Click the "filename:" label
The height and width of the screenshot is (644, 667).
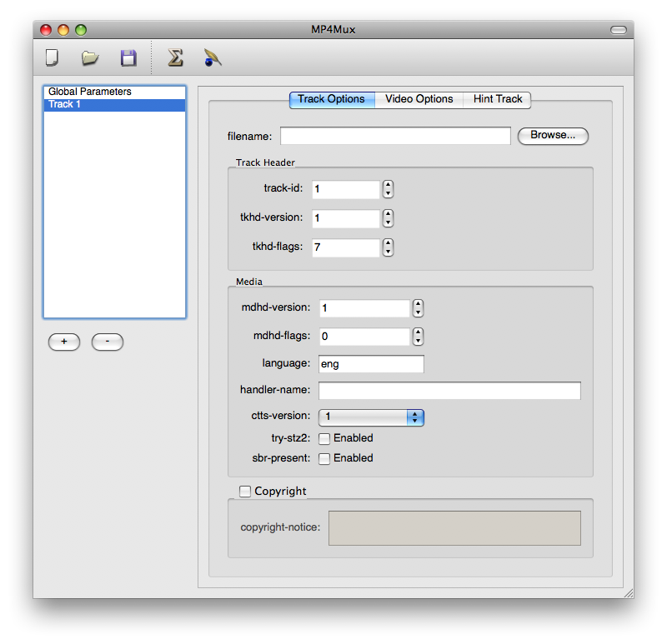[x=249, y=137]
